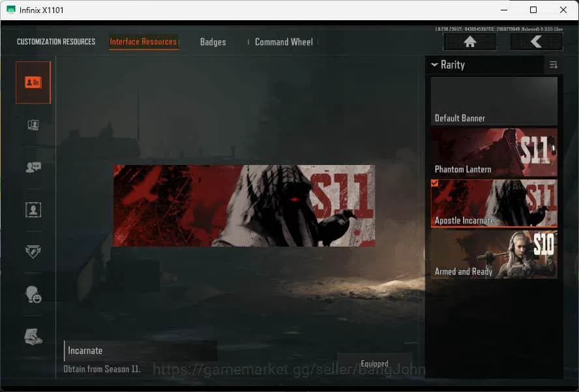
Task: Select the emoji head sidebar icon
Action: pyautogui.click(x=33, y=294)
